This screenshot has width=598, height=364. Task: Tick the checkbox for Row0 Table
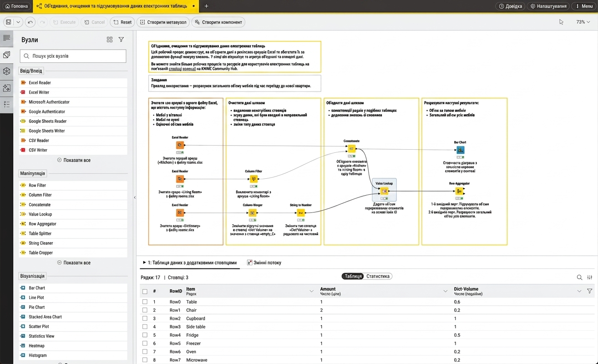point(145,302)
